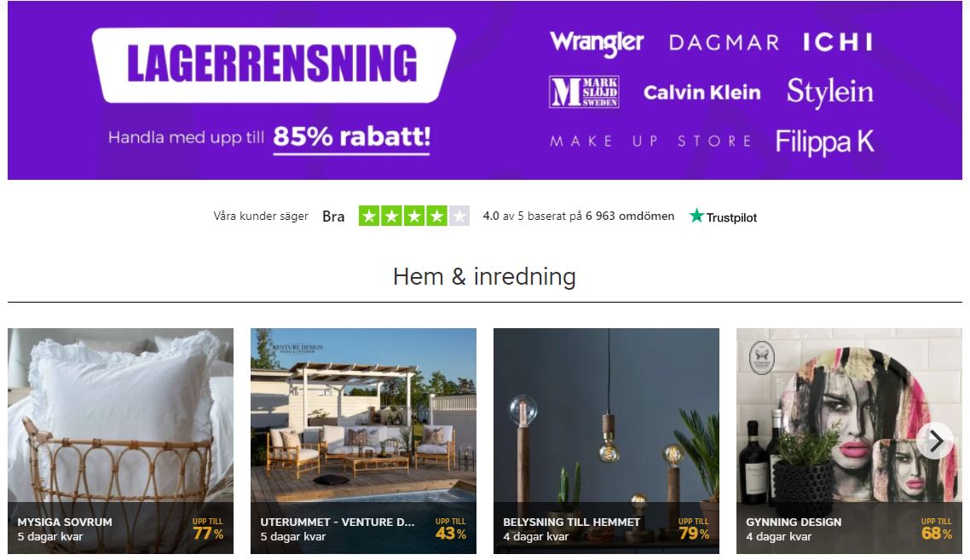Open the Mysiga Sovrum campaign thumbnail

point(121,441)
